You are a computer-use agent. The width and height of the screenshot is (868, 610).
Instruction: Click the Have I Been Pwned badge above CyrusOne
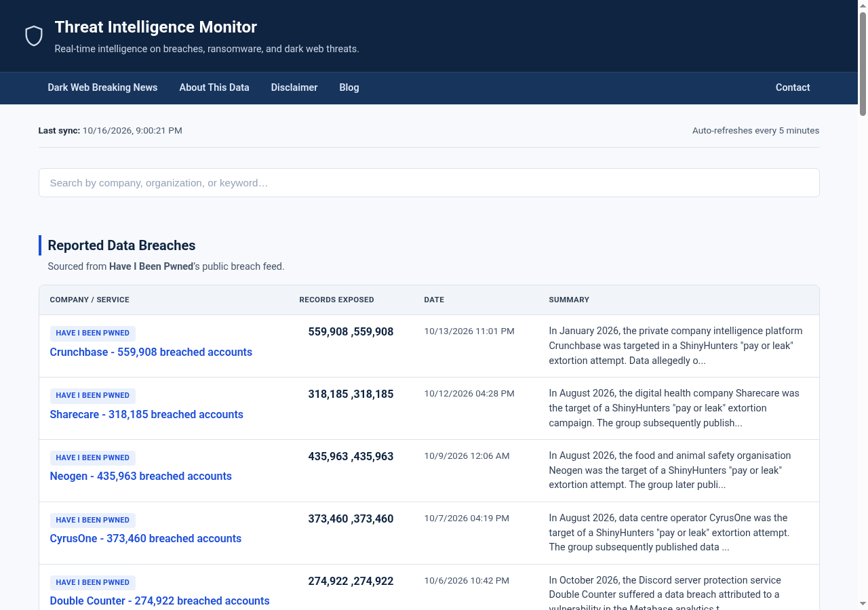[93, 521]
